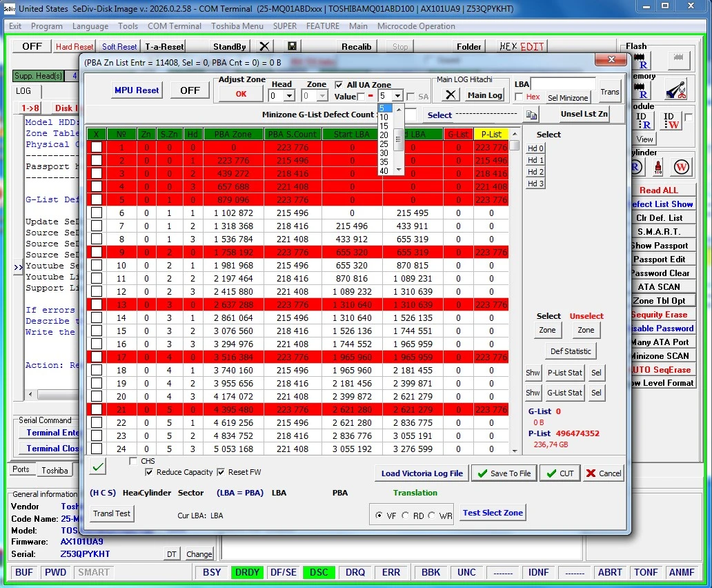This screenshot has width=712, height=588.
Task: Switch to the Ports tab
Action: [21, 469]
